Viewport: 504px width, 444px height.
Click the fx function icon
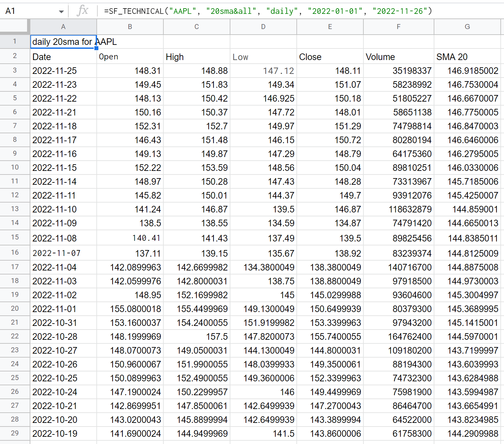click(83, 11)
